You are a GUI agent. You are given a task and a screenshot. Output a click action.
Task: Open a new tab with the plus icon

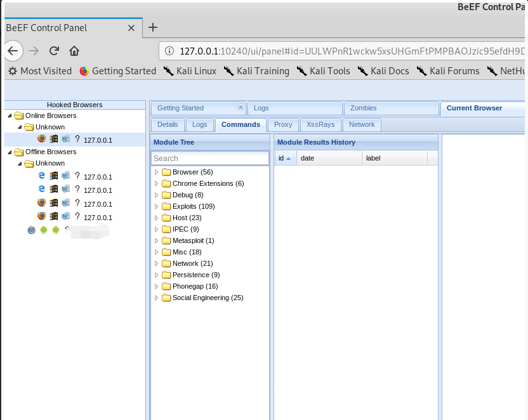click(153, 27)
